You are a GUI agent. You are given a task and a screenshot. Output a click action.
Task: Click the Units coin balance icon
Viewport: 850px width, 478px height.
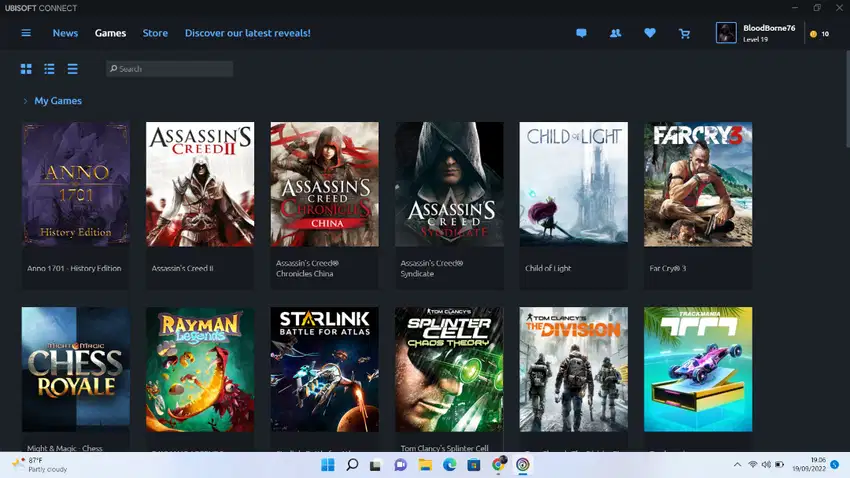pyautogui.click(x=813, y=34)
